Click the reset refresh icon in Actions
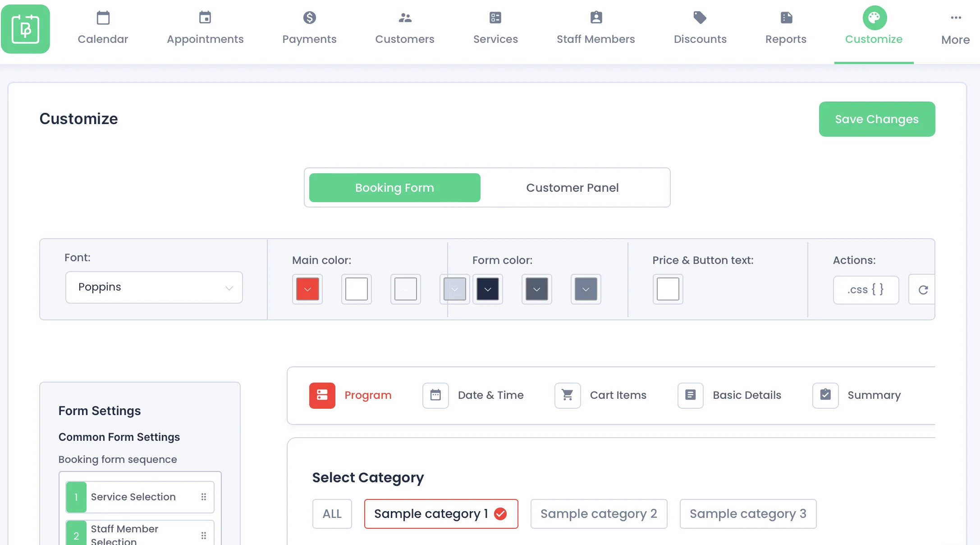Image resolution: width=980 pixels, height=545 pixels. 923,290
